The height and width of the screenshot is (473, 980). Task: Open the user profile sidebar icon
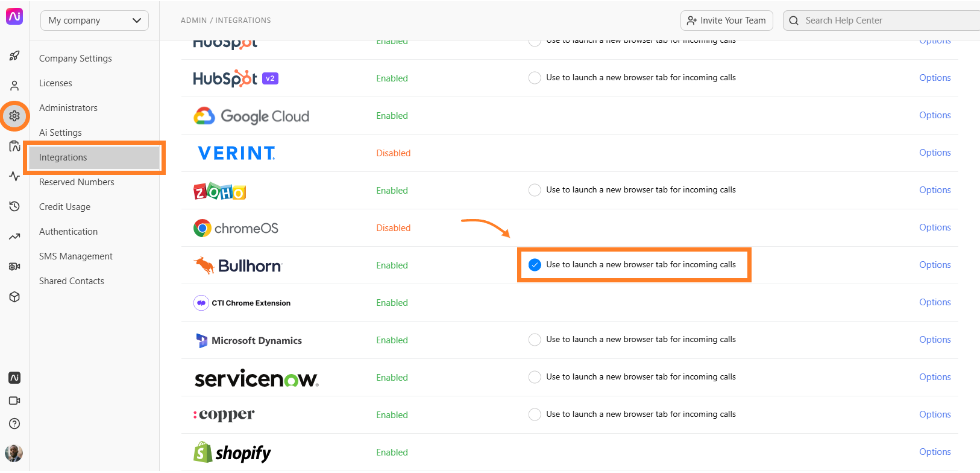point(14,86)
